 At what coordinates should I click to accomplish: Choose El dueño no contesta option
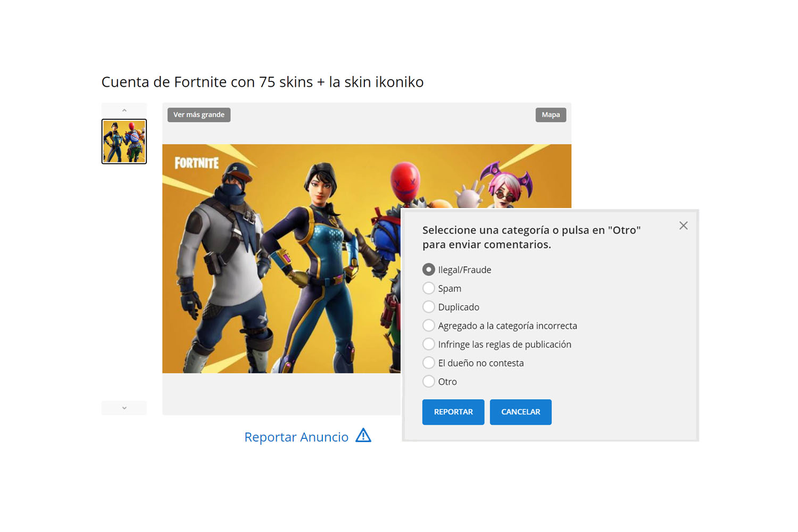(429, 363)
